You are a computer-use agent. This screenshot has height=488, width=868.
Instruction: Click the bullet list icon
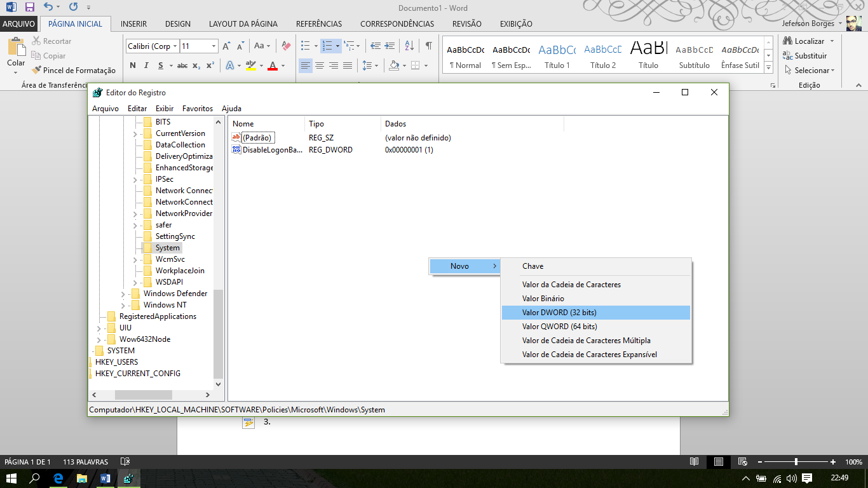305,46
